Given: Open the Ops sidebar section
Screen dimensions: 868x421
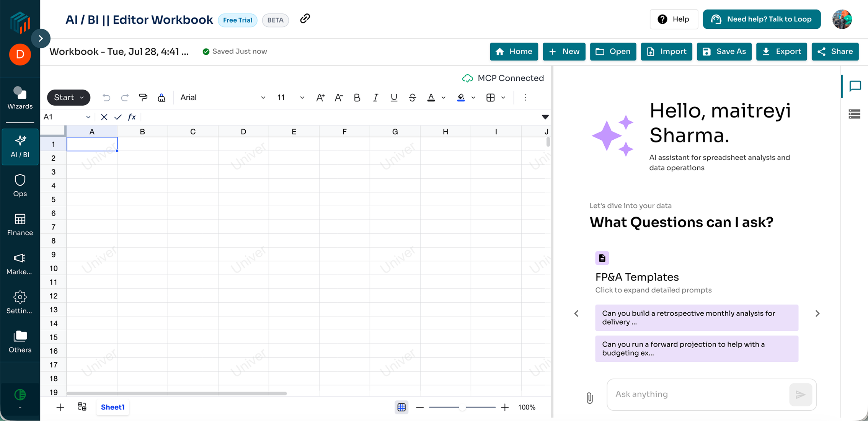Looking at the screenshot, I should coord(20,186).
